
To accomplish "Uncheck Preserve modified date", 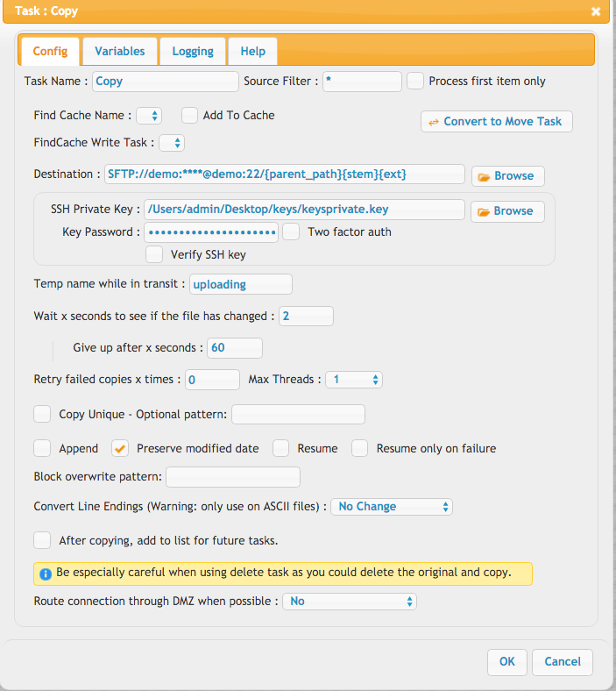I will pyautogui.click(x=120, y=449).
